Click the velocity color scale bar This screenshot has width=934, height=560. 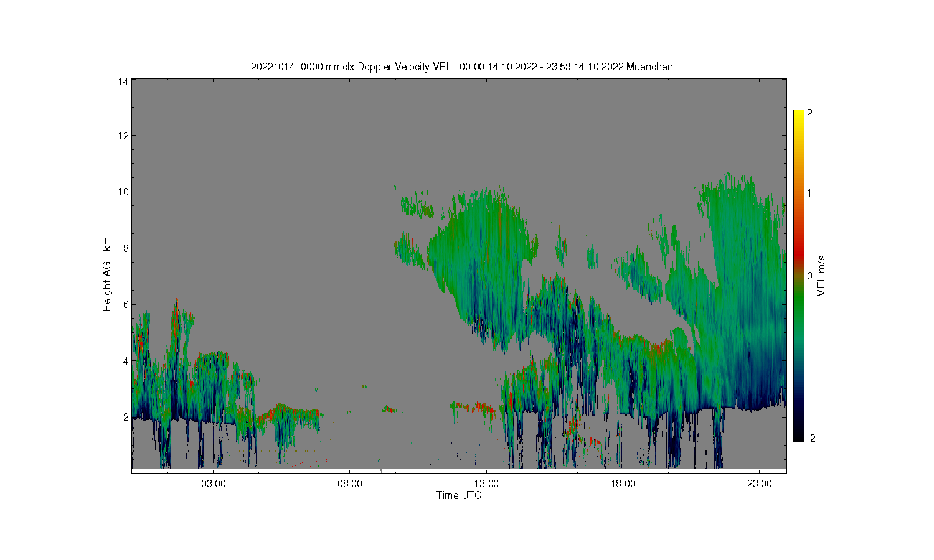pyautogui.click(x=799, y=276)
